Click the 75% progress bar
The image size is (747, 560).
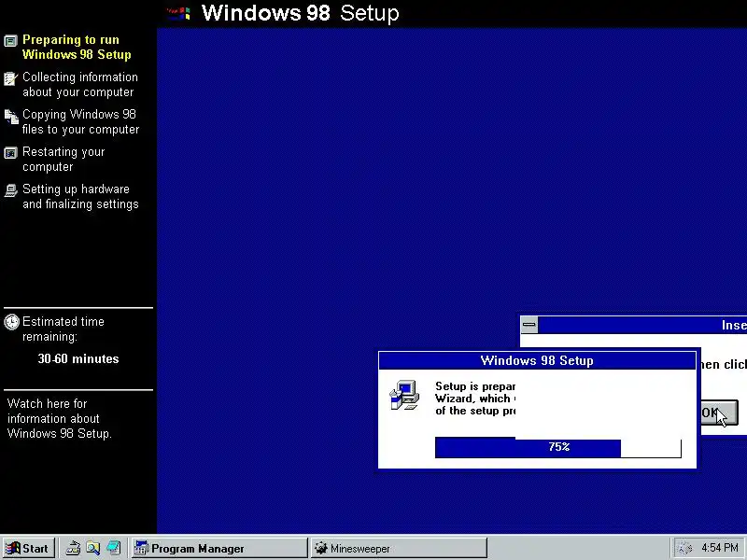[x=557, y=447]
